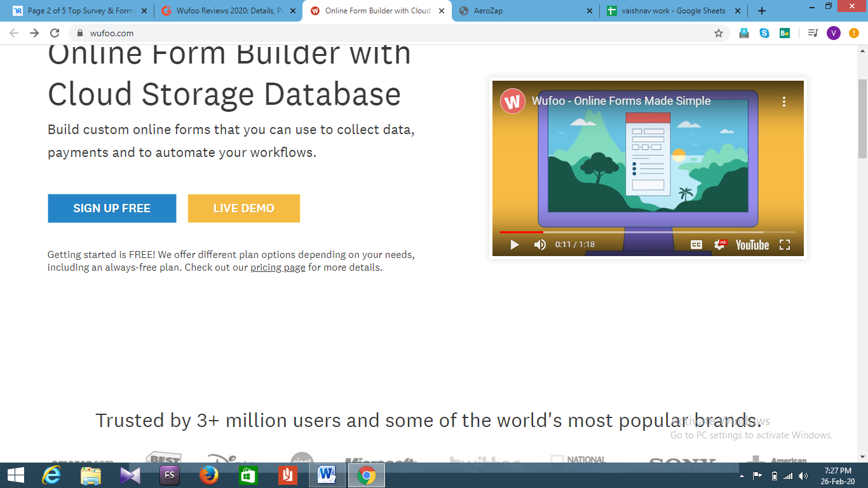The height and width of the screenshot is (488, 868).
Task: Open the media control playlist icon
Action: tap(813, 33)
